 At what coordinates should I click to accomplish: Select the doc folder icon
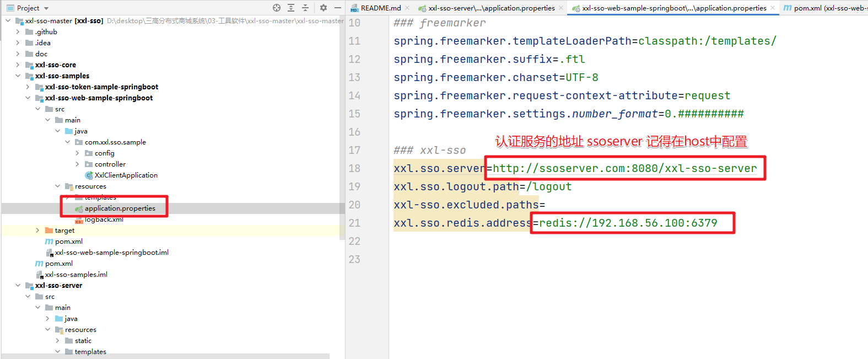[29, 54]
